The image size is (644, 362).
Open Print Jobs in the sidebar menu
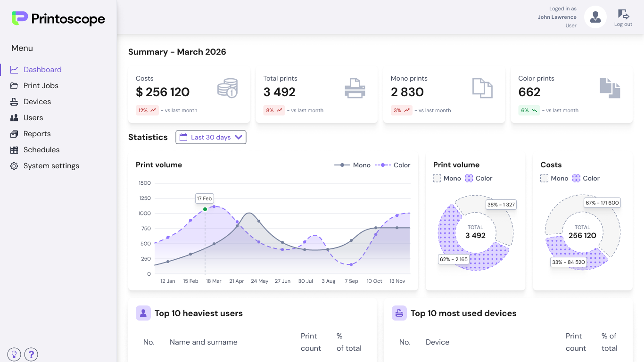pyautogui.click(x=41, y=85)
